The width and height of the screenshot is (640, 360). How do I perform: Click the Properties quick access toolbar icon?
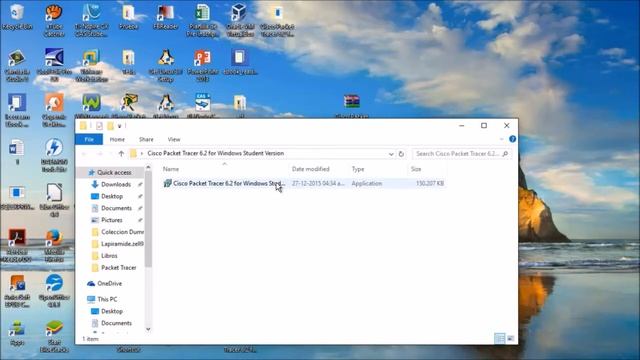99,126
